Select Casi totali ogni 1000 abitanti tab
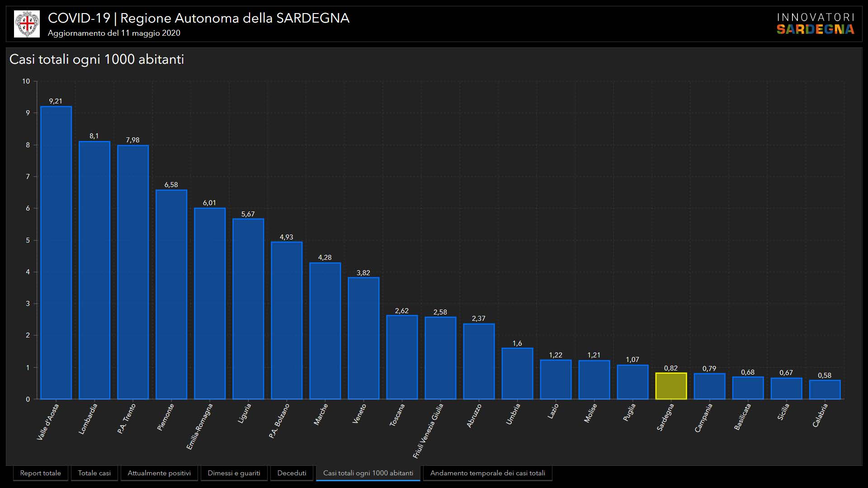Image resolution: width=868 pixels, height=488 pixels. 368,473
